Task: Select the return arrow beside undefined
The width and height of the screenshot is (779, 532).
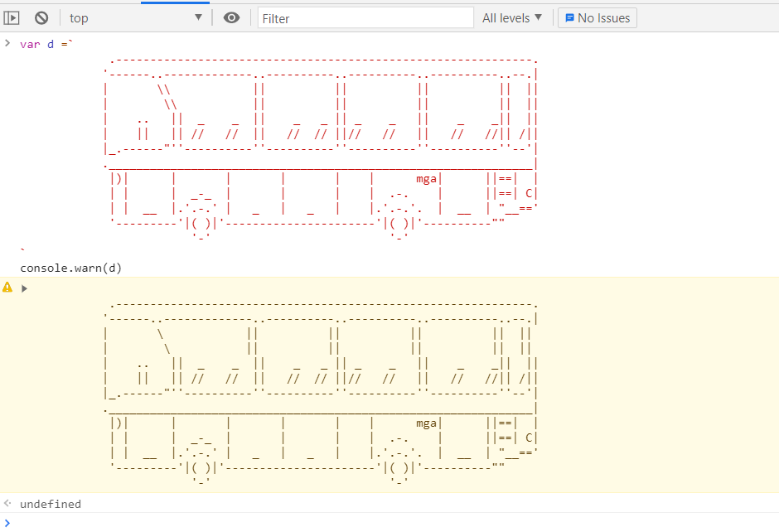Action: click(x=7, y=503)
